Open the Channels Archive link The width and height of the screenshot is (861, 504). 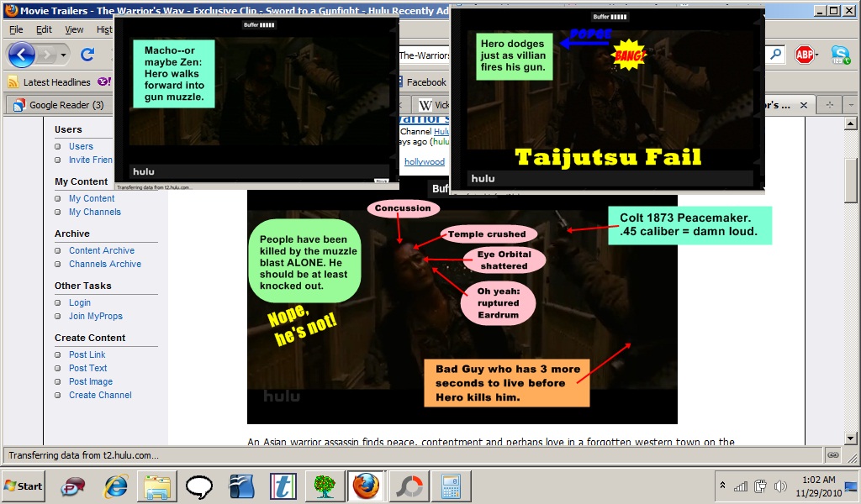tap(105, 264)
